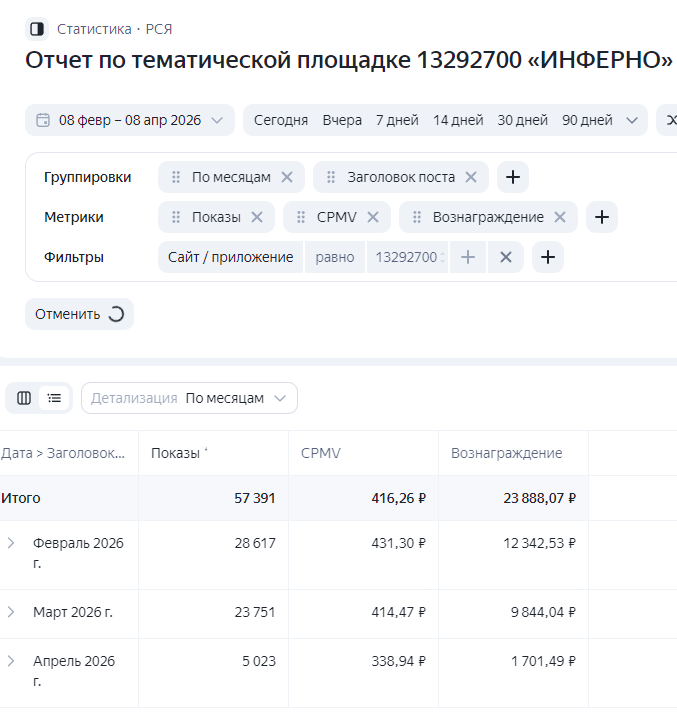This screenshot has width=677, height=719.
Task: Click total reward 23 888,07 ₽
Action: pyautogui.click(x=539, y=498)
